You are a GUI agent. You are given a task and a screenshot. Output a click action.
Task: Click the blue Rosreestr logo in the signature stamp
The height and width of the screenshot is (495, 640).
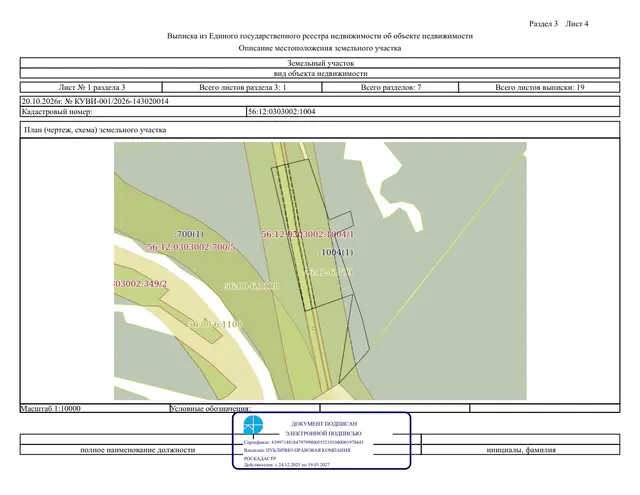click(253, 425)
